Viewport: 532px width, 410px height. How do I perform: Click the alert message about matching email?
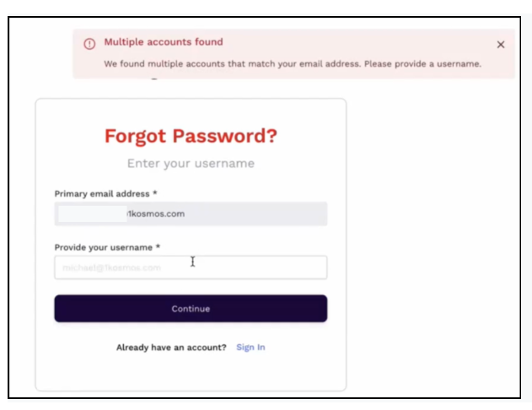tap(293, 64)
